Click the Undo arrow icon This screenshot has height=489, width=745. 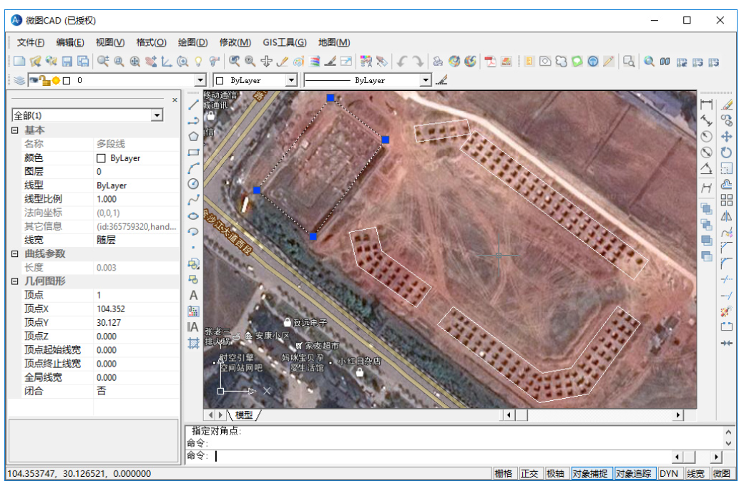tap(402, 61)
